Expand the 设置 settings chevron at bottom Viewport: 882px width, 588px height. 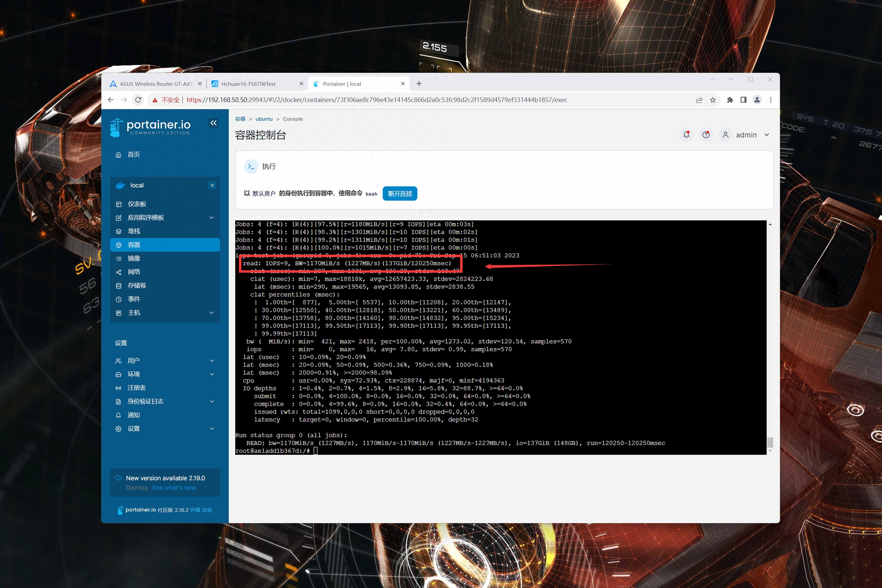pyautogui.click(x=212, y=429)
